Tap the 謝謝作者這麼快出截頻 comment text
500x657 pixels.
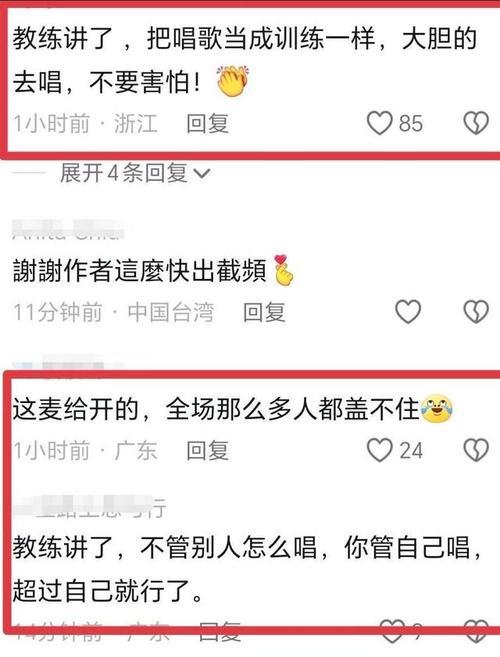(140, 271)
